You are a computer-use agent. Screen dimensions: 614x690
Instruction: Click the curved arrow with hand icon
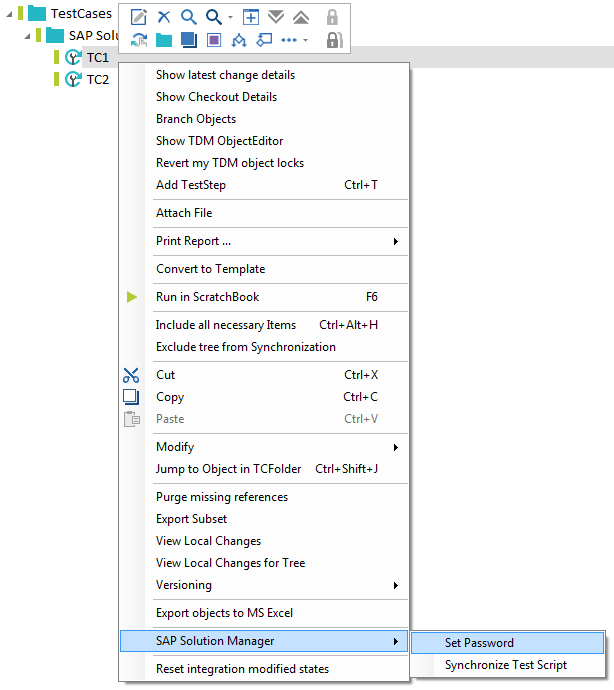coord(139,40)
